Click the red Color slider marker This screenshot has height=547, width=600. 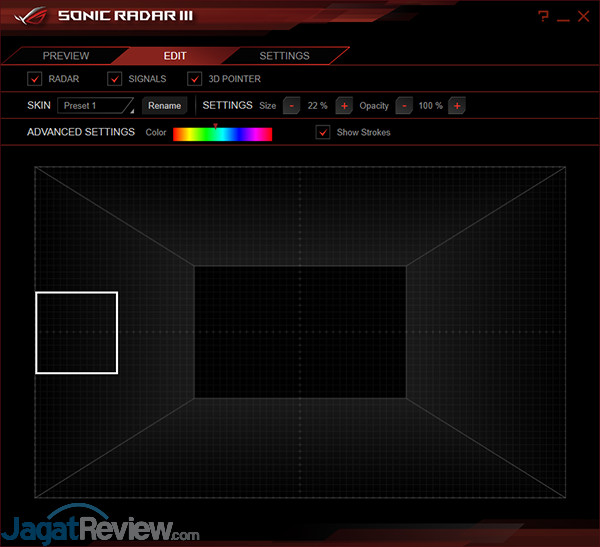215,126
